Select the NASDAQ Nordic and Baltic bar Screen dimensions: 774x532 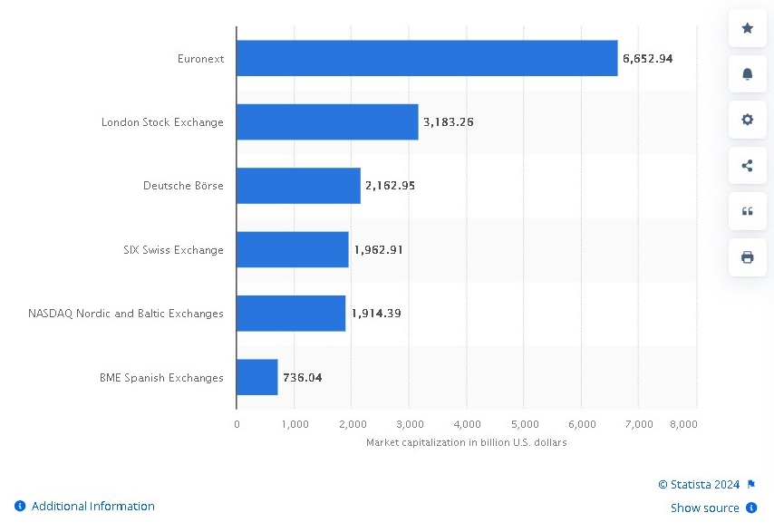(290, 313)
